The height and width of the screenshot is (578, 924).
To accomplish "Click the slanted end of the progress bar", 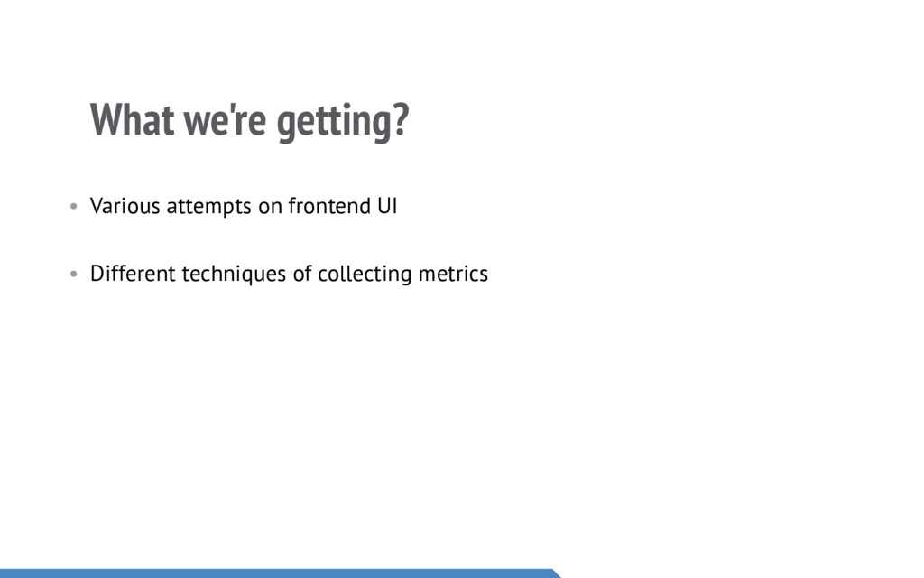I will (555, 573).
